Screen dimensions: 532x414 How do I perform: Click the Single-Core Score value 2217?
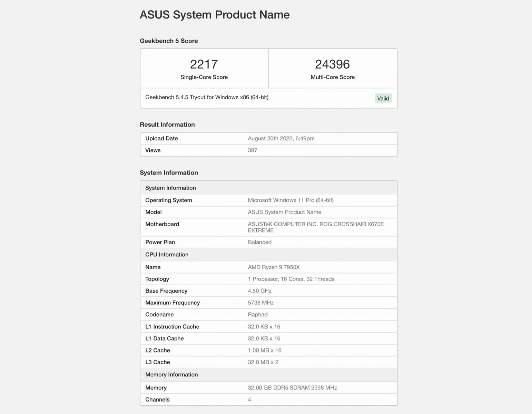coord(204,64)
